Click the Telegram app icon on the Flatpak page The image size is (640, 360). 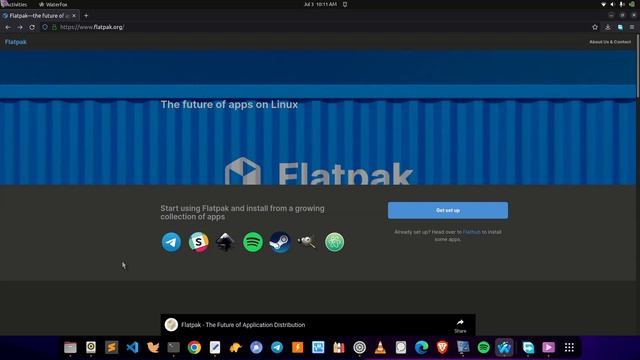point(171,242)
